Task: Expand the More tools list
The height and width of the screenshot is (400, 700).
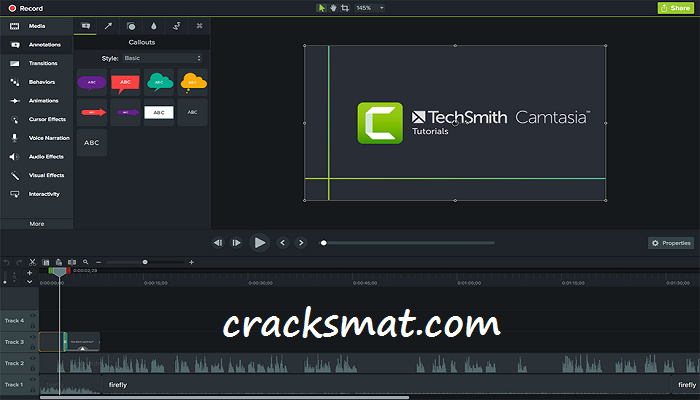Action: pos(37,224)
